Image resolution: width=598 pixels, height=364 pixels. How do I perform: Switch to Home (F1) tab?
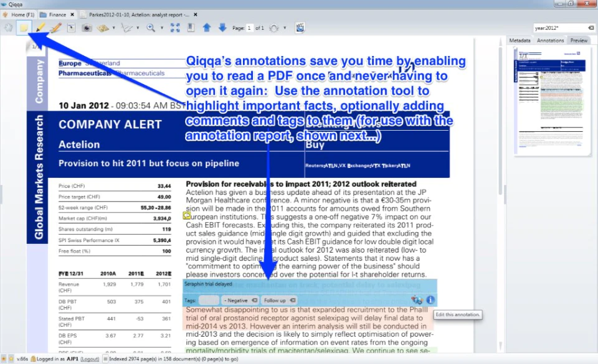point(18,14)
